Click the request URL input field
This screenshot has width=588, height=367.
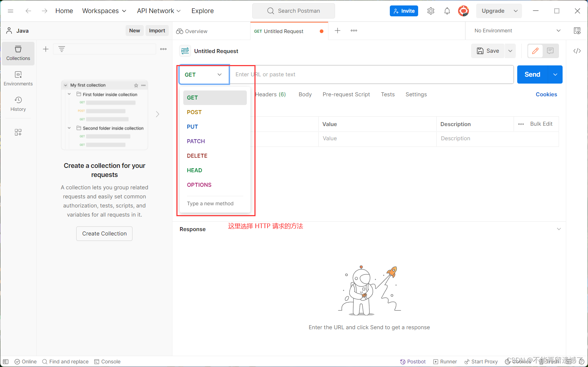[x=372, y=74]
